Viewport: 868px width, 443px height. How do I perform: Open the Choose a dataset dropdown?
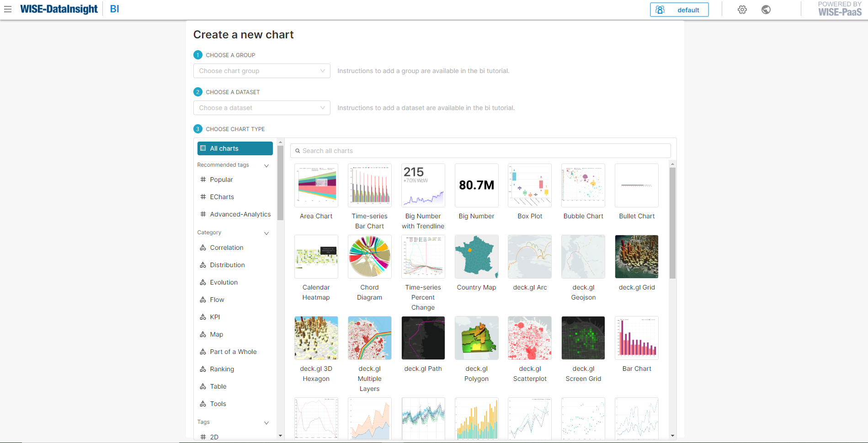(x=261, y=108)
